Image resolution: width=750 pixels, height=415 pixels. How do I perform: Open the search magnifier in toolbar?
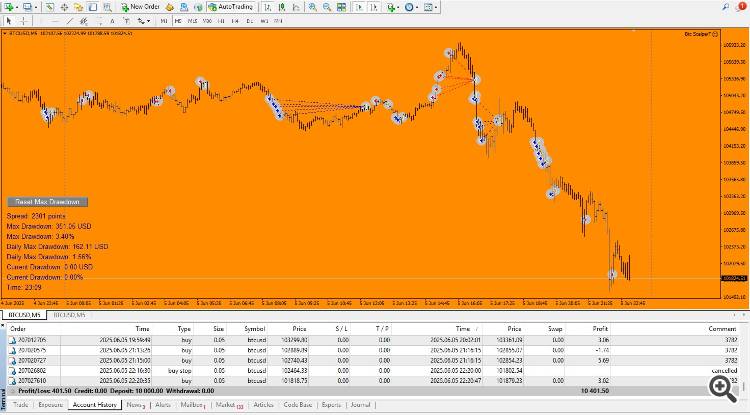point(726,7)
